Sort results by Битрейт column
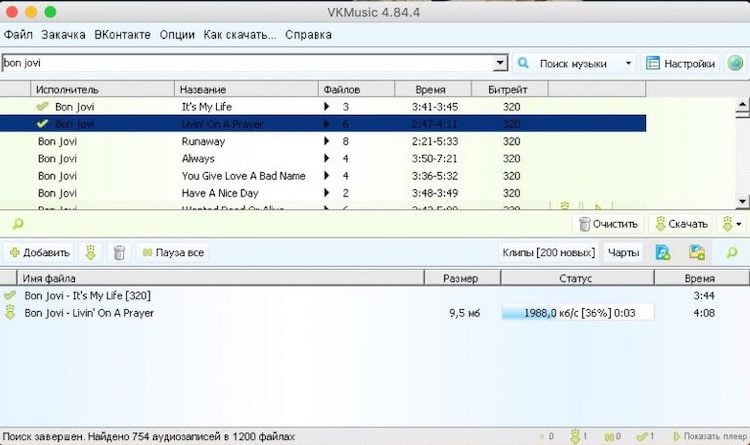Screen dimensions: 750x445 (510, 89)
